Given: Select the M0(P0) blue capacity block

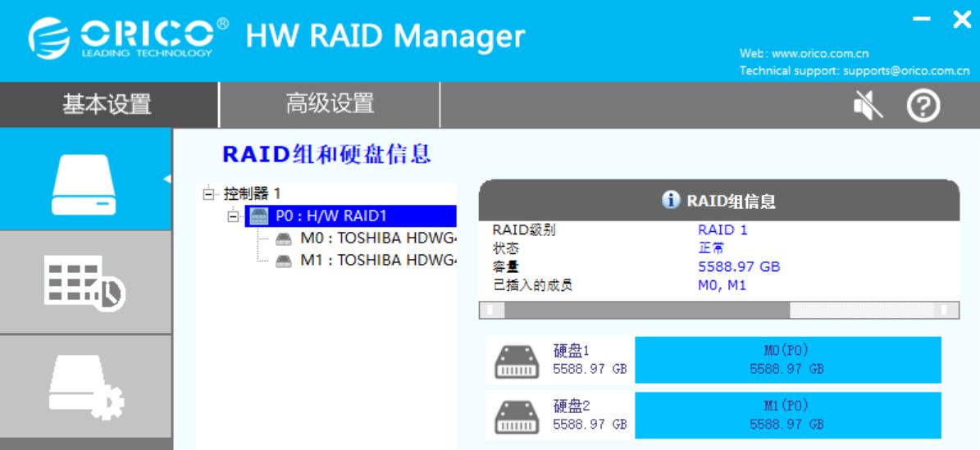Looking at the screenshot, I should tap(787, 360).
